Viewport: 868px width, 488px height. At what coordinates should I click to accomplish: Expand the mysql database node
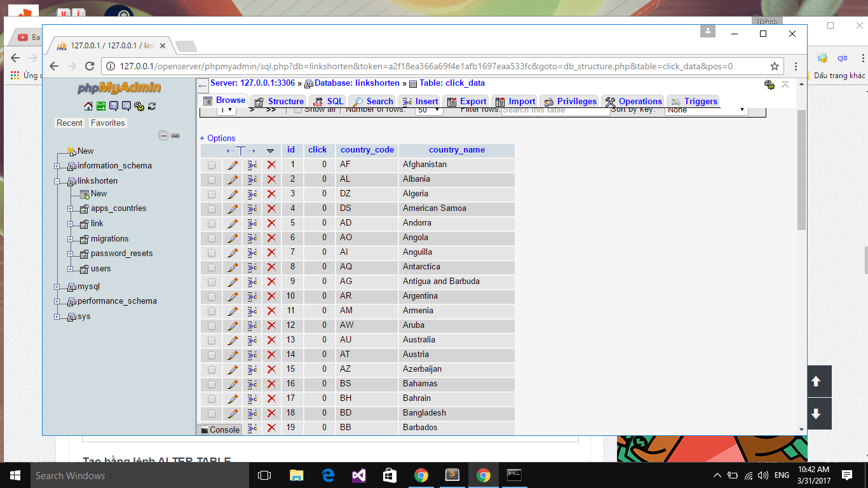tap(57, 287)
